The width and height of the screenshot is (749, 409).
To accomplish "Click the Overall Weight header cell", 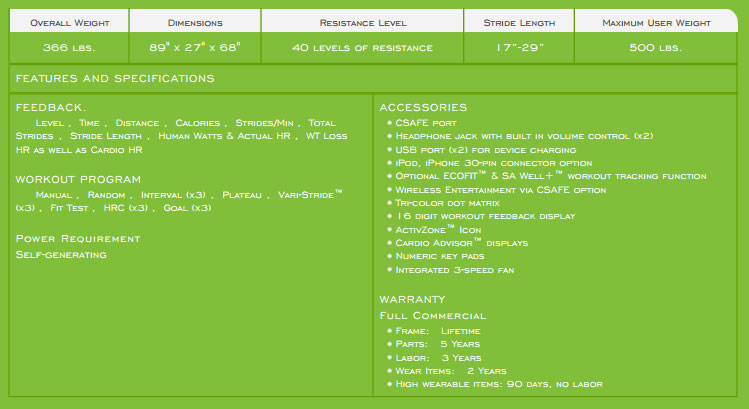I will click(x=69, y=21).
